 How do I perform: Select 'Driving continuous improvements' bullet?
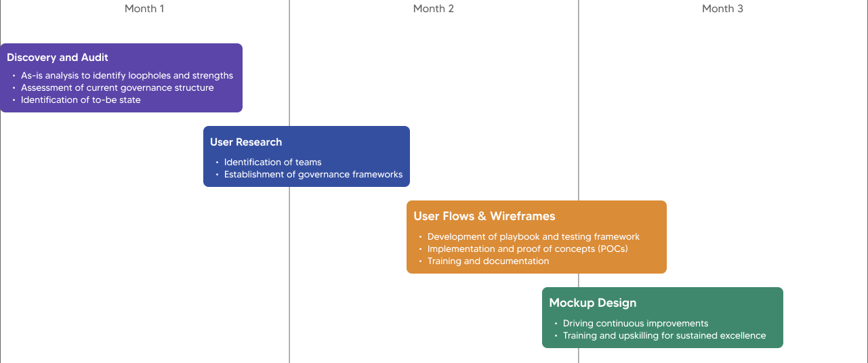(636, 324)
